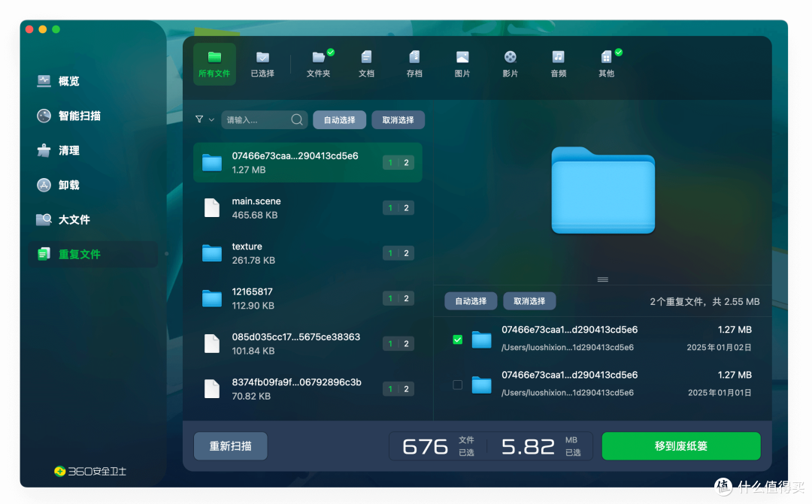Click the 676 文件已选 counter
The height and width of the screenshot is (504, 812).
tap(438, 446)
